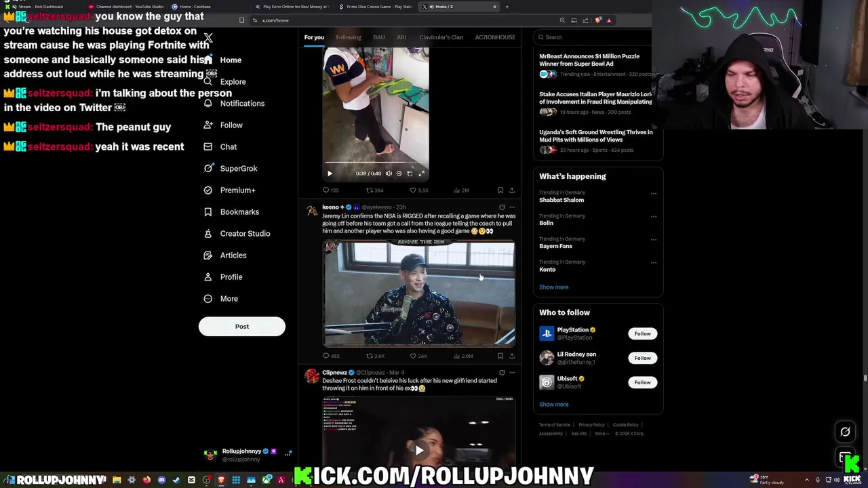The height and width of the screenshot is (488, 868).
Task: Open the Xbox app from taskbar
Action: point(266,480)
